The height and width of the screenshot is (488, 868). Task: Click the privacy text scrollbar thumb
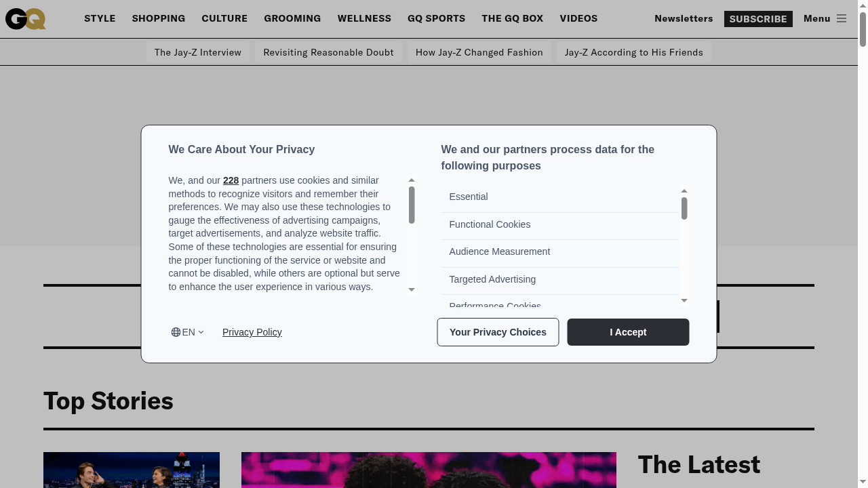click(412, 204)
